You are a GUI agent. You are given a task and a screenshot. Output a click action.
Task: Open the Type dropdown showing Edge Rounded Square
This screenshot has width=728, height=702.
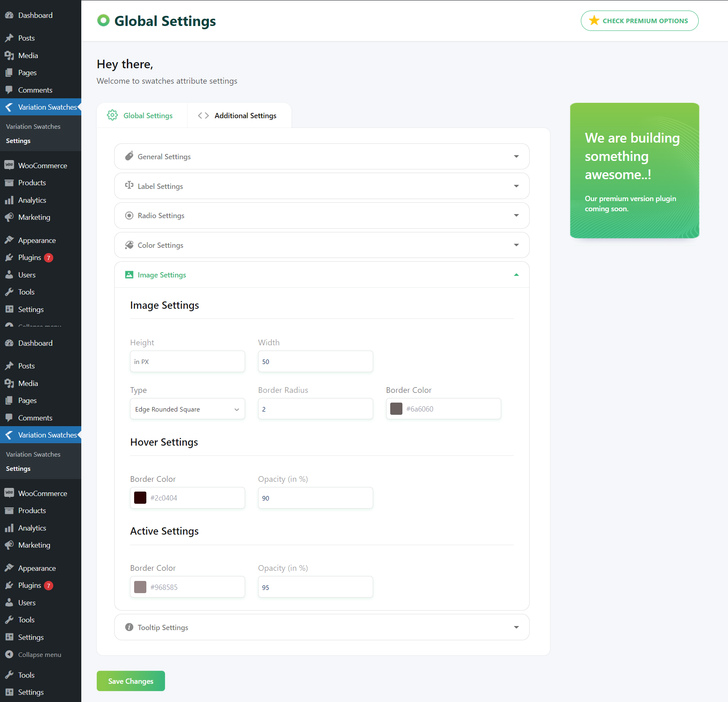(187, 409)
